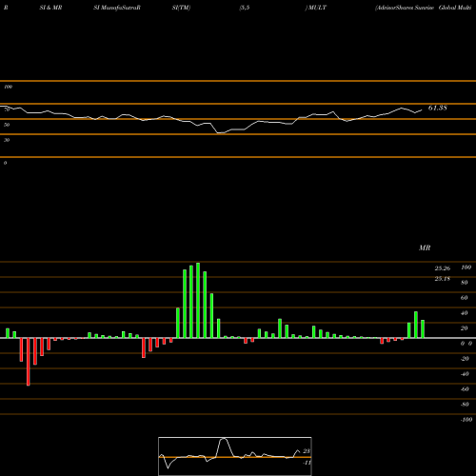The image size is (476, 476).
Task: Click the MR axis label -100
Action: (466, 420)
